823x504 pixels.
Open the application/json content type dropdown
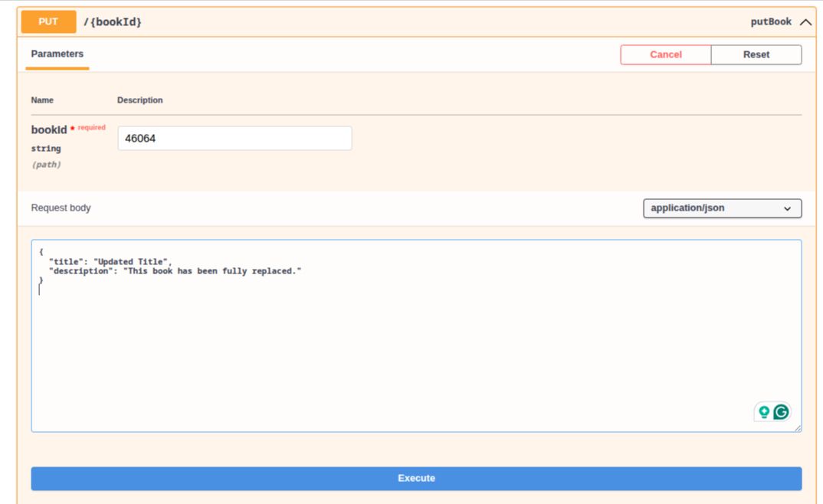click(x=722, y=208)
